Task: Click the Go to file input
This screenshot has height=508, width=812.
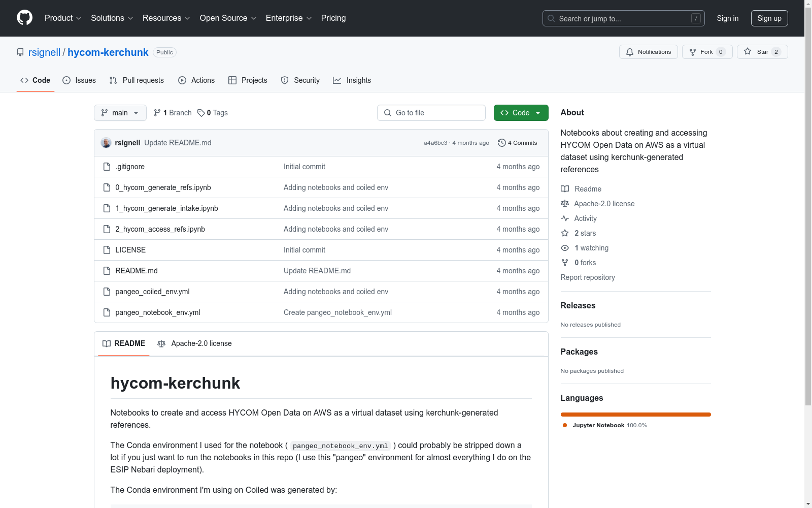Action: click(431, 113)
